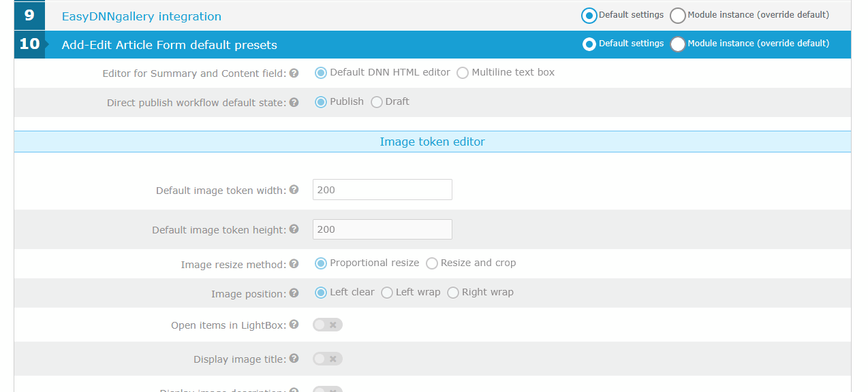Image resolution: width=868 pixels, height=392 pixels.
Task: Collapse section 10 Add-Edit Article Form presets
Action: click(x=169, y=46)
